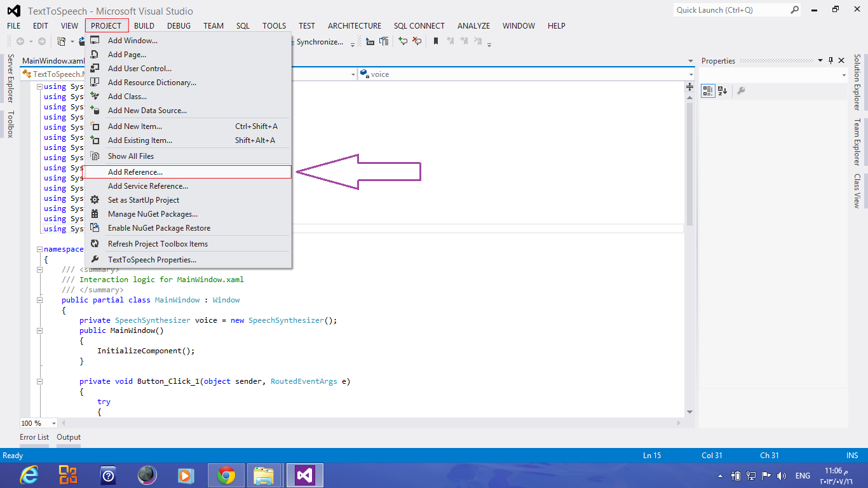Click the New Project toolbar icon
The image size is (868, 488).
point(62,41)
